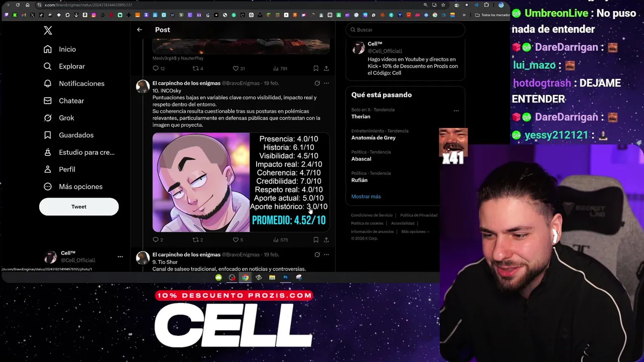Image resolution: width=644 pixels, height=362 pixels.
Task: Open Inicio home page
Action: click(60, 49)
